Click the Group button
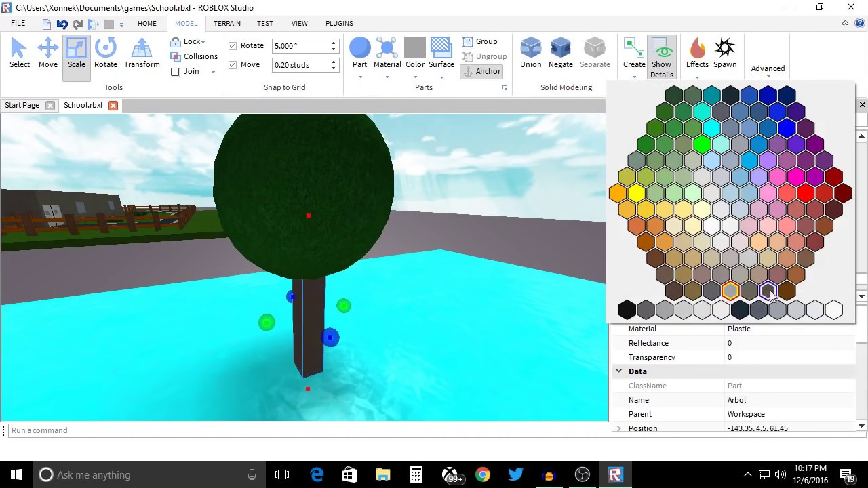868x488 pixels. point(480,41)
